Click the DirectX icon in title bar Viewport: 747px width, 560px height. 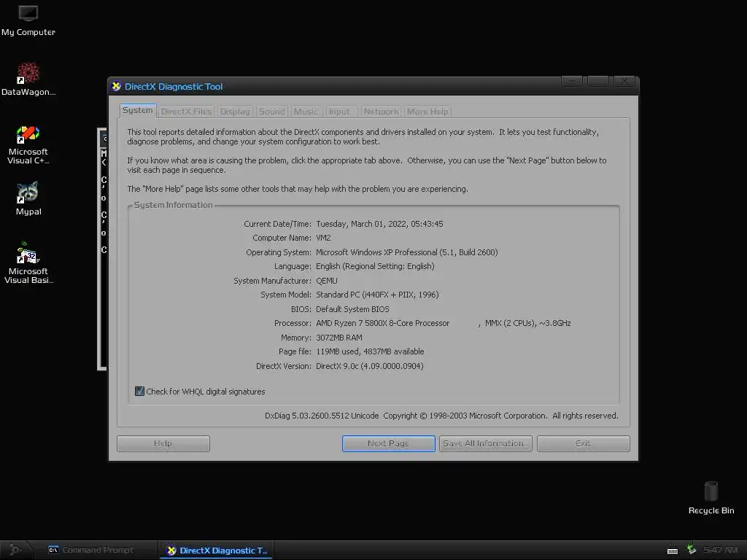coord(116,86)
